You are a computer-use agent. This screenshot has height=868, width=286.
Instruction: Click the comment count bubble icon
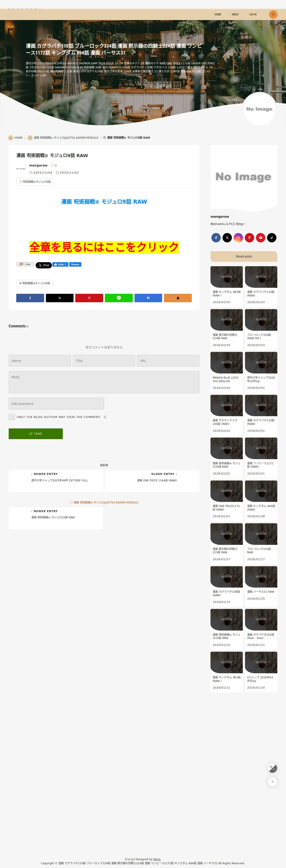(52, 165)
